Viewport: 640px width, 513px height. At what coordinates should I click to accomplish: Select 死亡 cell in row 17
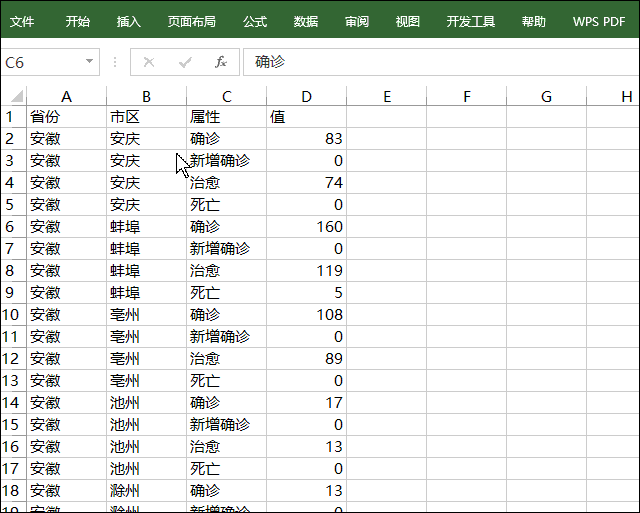227,469
